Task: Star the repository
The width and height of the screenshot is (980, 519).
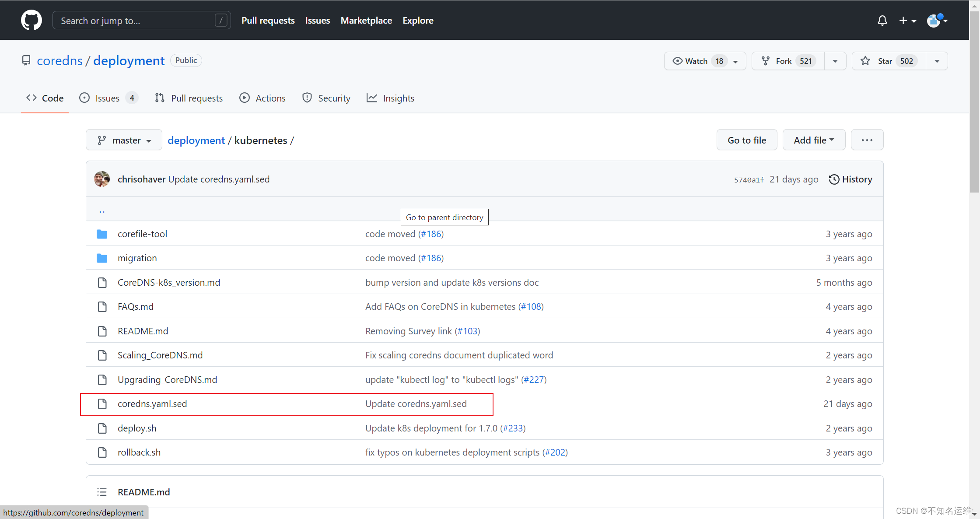Action: pos(889,61)
